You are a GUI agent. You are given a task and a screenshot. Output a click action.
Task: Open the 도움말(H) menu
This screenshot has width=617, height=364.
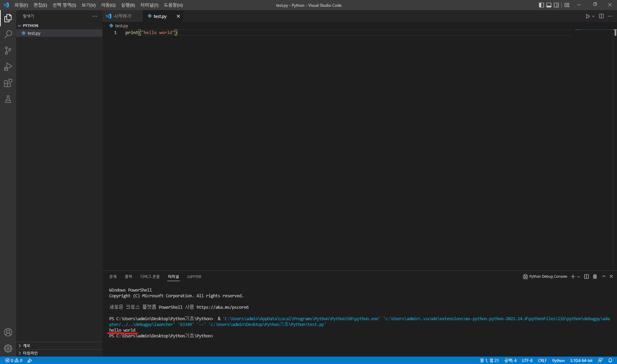173,5
